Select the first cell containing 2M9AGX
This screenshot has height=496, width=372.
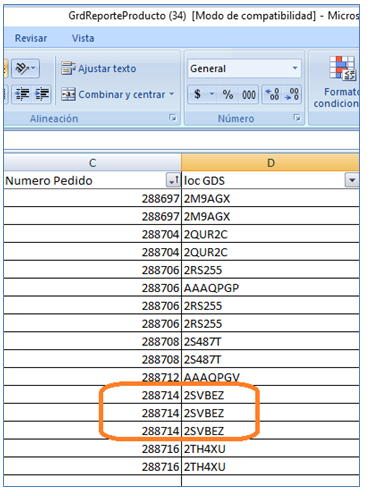(x=270, y=198)
